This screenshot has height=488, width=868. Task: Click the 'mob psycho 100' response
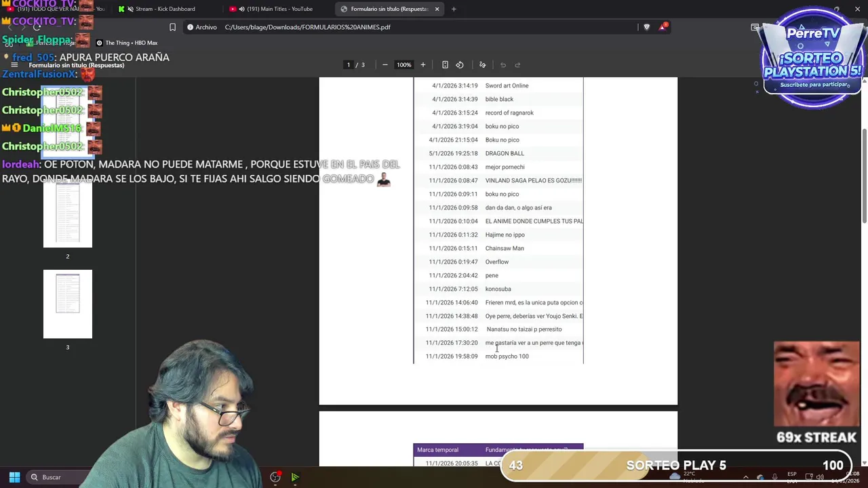click(x=507, y=357)
